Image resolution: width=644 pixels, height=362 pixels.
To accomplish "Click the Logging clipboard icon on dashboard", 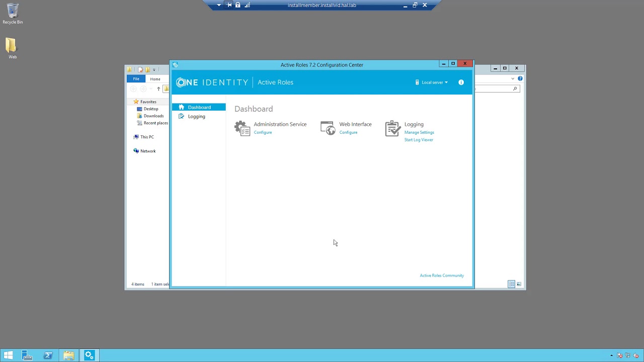I will point(393,128).
